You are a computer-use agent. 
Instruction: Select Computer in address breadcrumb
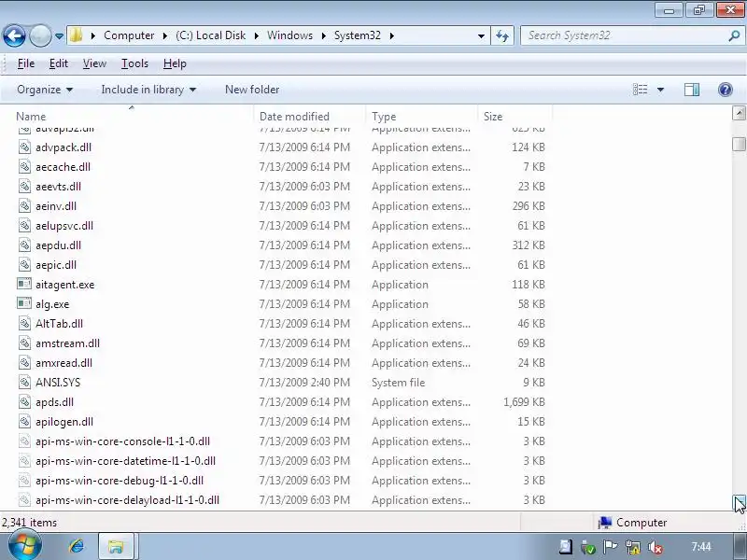click(x=129, y=35)
